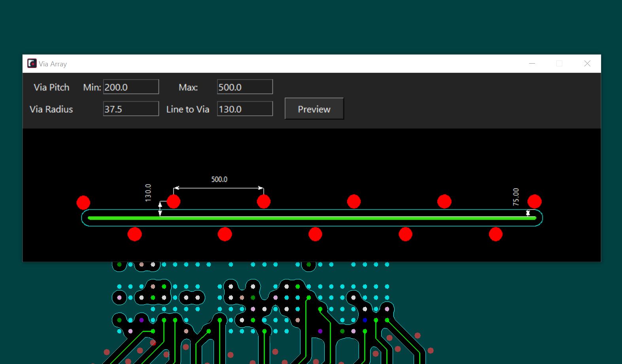This screenshot has width=622, height=364.
Task: Click the Preview button
Action: click(x=314, y=109)
